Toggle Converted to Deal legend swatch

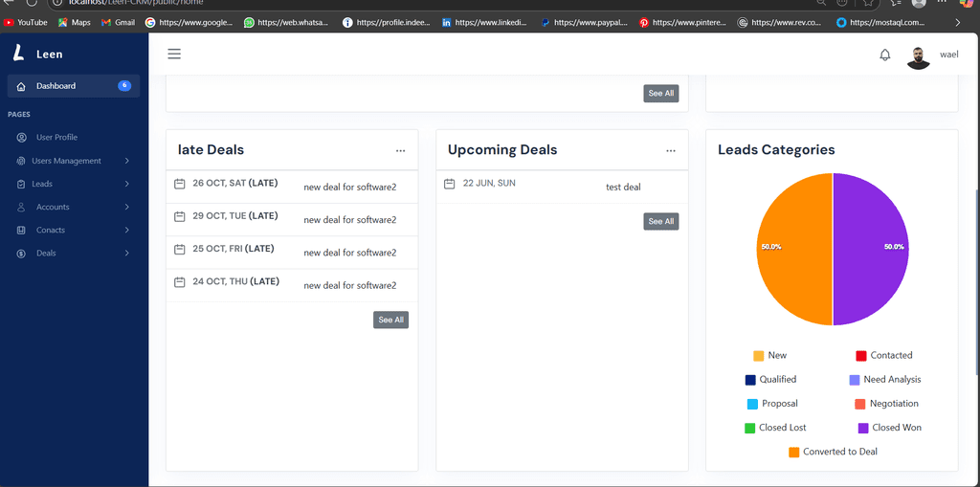click(794, 452)
